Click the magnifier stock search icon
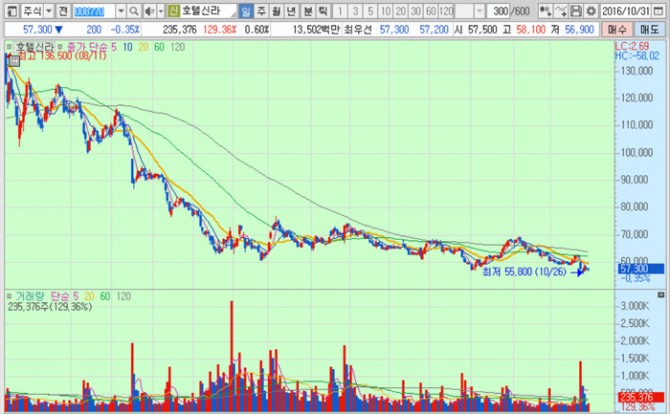The image size is (670, 414). [134, 11]
